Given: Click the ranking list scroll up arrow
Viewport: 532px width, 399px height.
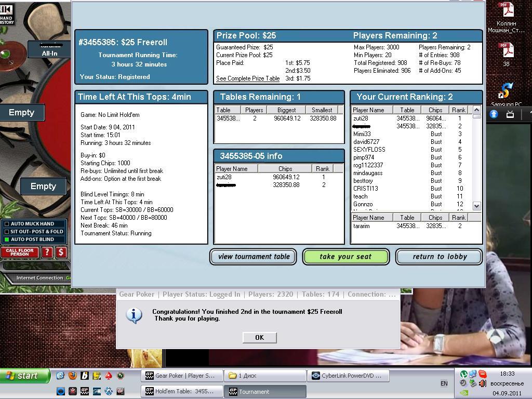Looking at the screenshot, I should [x=477, y=110].
